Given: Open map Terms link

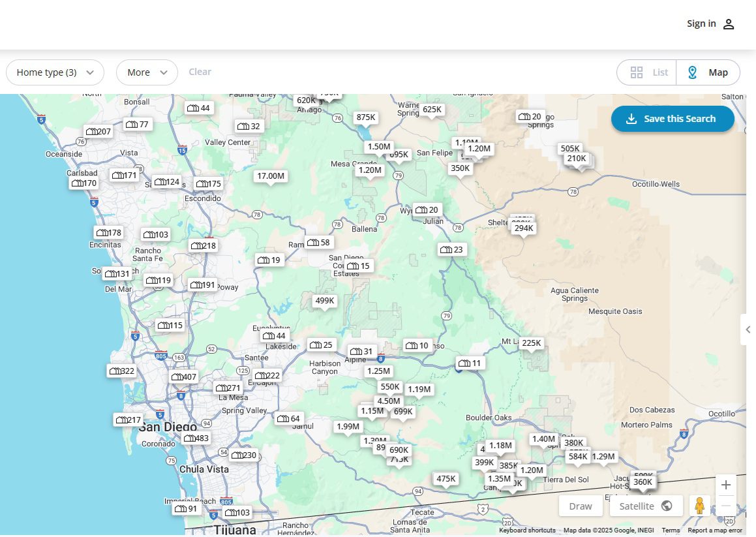Looking at the screenshot, I should 671,530.
